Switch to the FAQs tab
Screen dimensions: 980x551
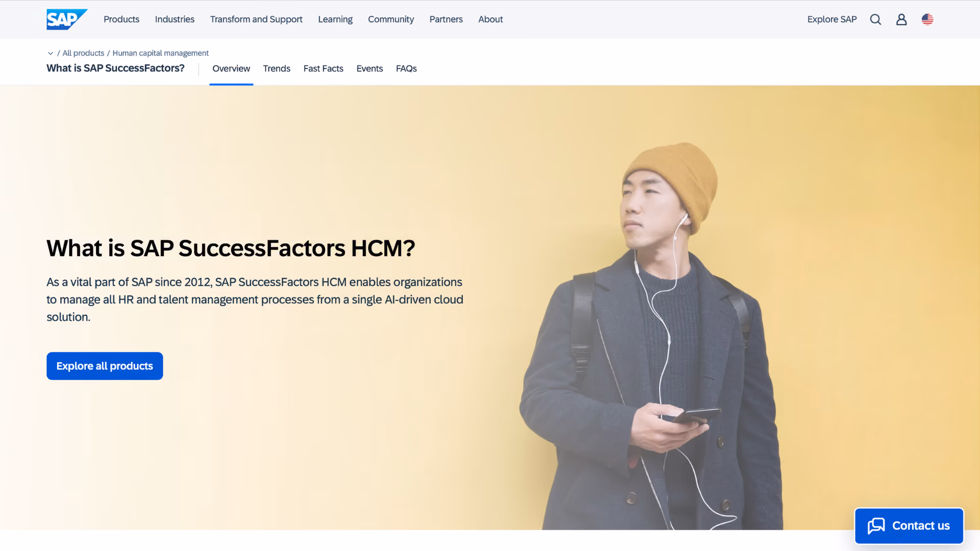[406, 68]
